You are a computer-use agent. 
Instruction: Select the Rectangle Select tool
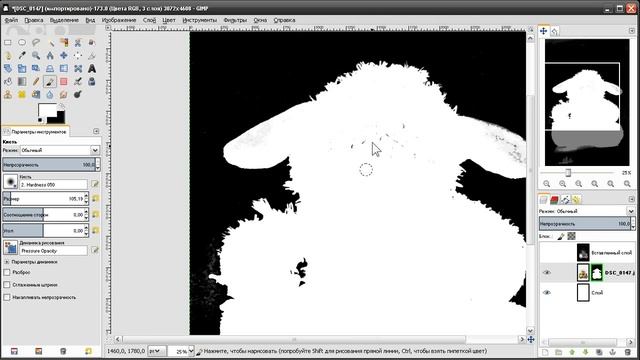tap(8, 42)
